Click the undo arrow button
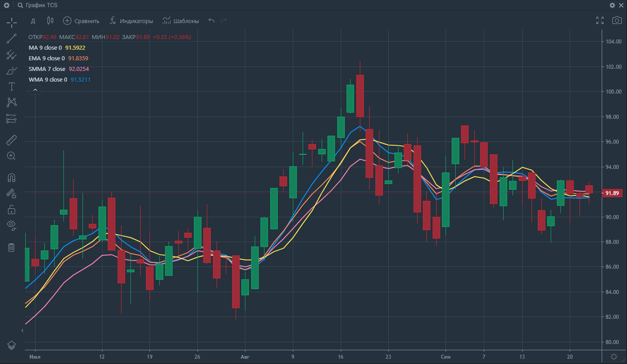The image size is (627, 364). [211, 21]
